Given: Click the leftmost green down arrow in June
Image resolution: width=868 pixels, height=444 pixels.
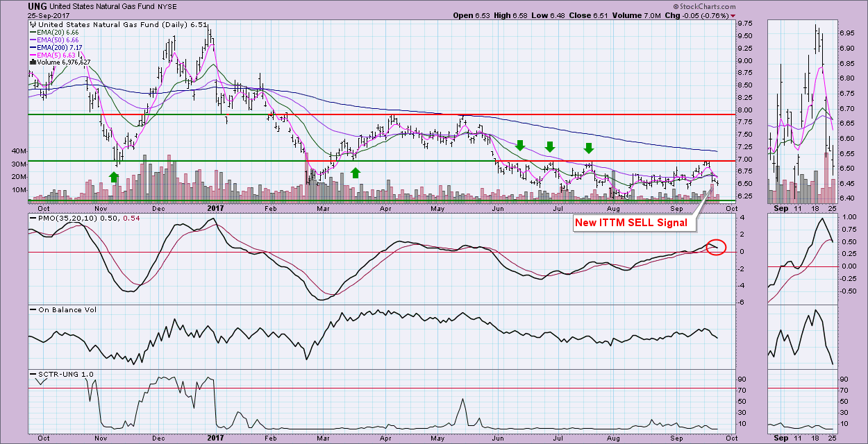Looking at the screenshot, I should click(x=519, y=146).
